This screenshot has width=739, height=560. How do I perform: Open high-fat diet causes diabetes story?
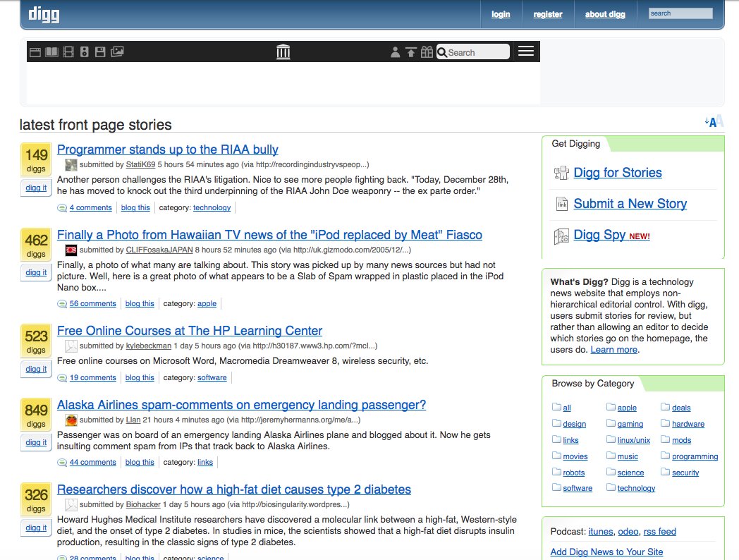[x=234, y=489]
